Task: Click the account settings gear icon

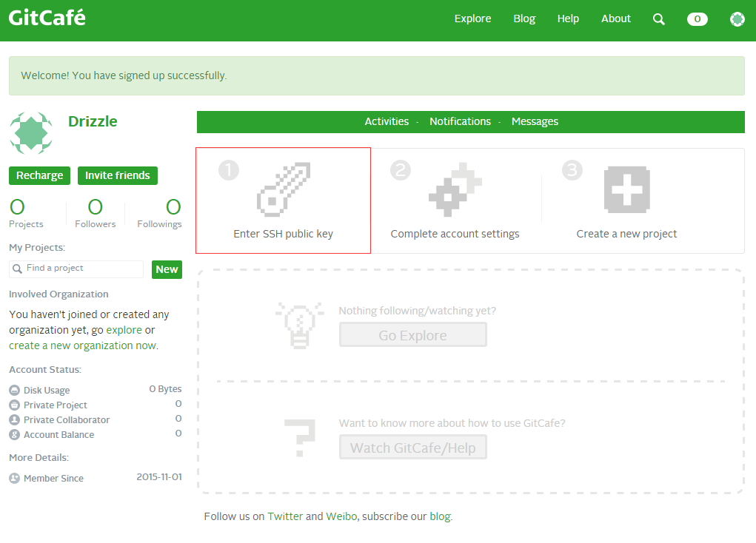Action: pyautogui.click(x=455, y=189)
